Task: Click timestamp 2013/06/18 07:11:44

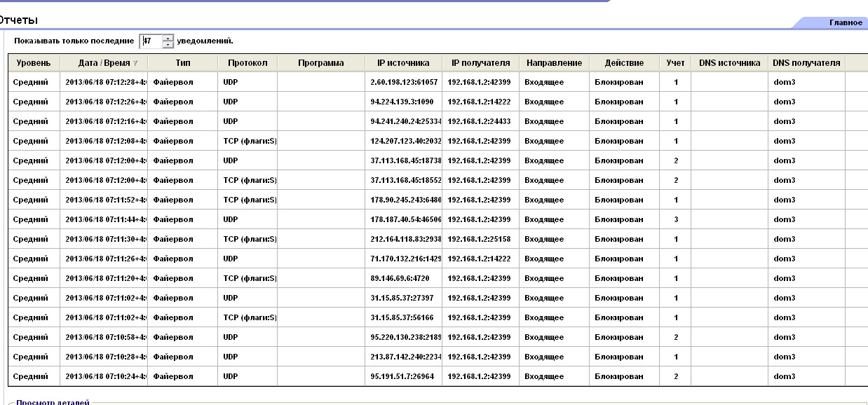Action: click(105, 219)
